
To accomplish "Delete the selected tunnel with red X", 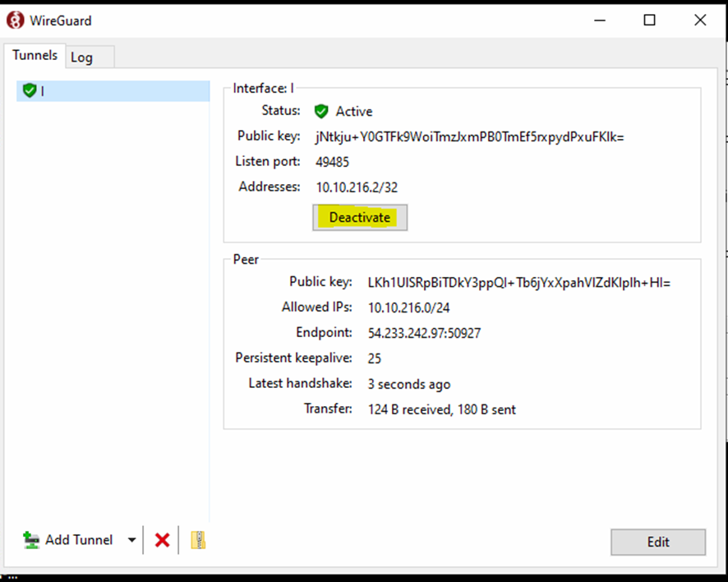I will click(x=163, y=540).
